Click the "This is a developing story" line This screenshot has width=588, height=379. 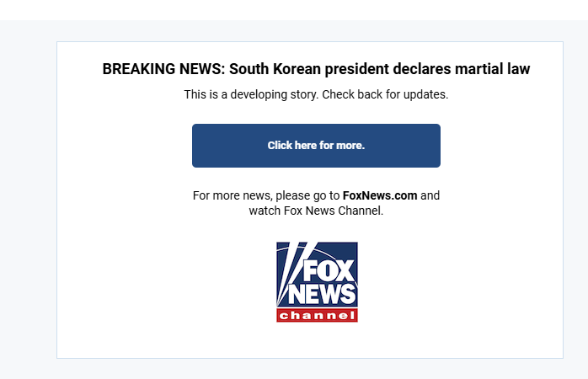[x=251, y=94]
